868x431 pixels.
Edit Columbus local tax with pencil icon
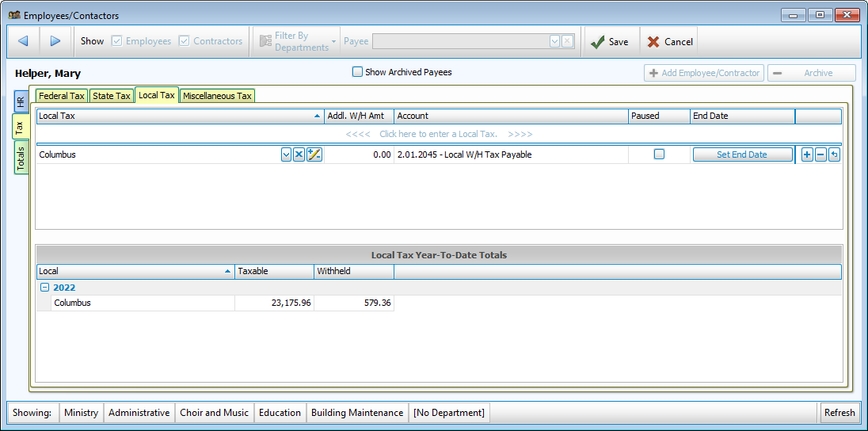(x=314, y=155)
